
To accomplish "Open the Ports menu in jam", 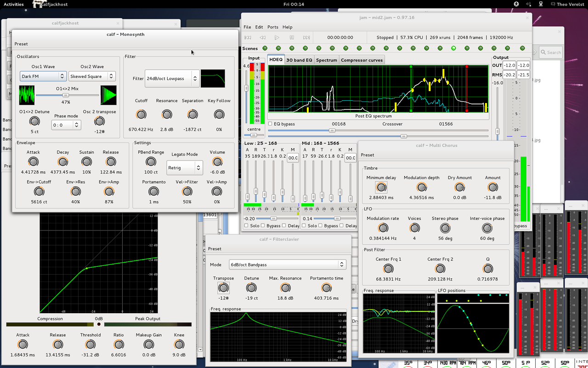I will coord(272,27).
